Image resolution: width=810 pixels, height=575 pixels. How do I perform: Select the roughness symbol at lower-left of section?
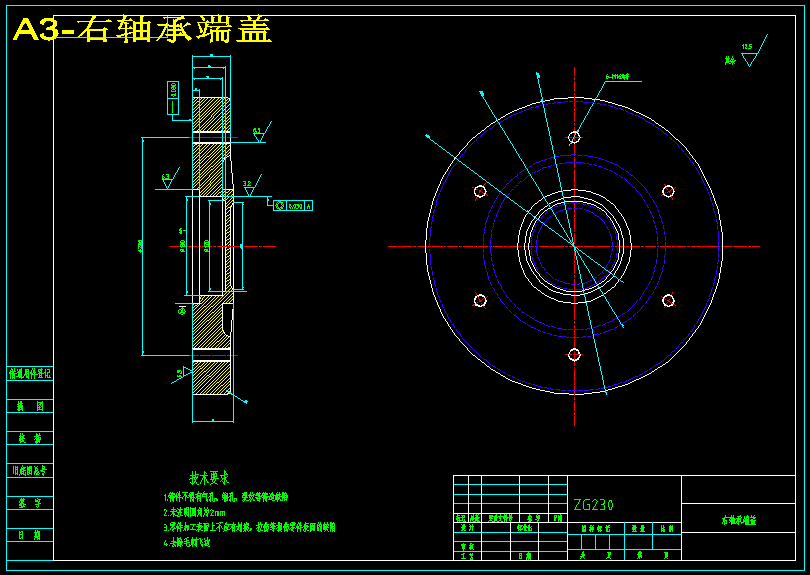pyautogui.click(x=182, y=374)
